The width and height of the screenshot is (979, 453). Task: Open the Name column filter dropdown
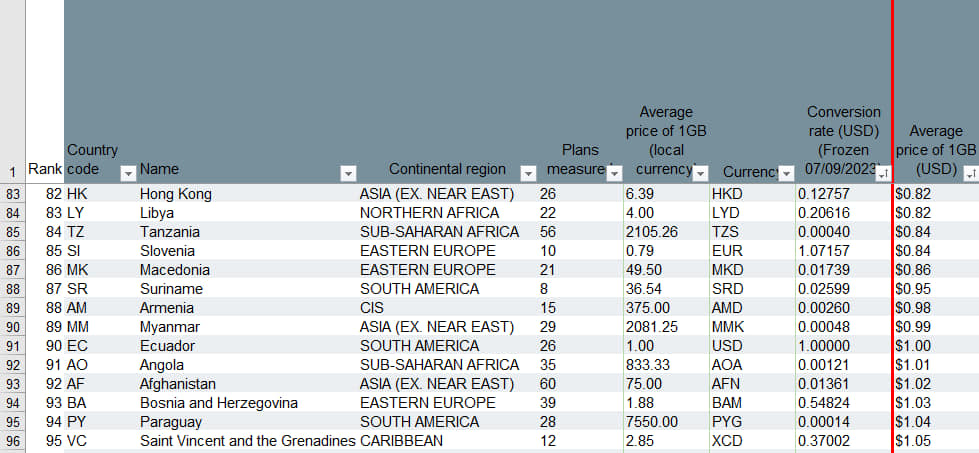[348, 173]
